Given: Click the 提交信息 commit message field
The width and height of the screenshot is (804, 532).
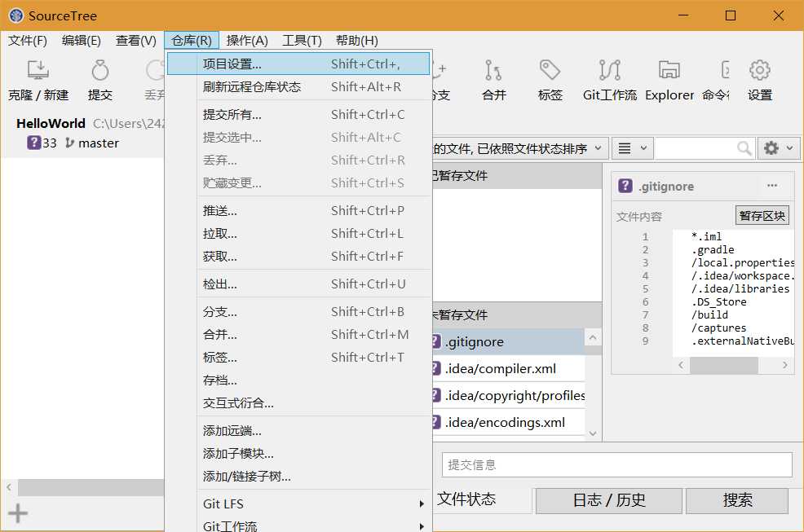Looking at the screenshot, I should 616,465.
